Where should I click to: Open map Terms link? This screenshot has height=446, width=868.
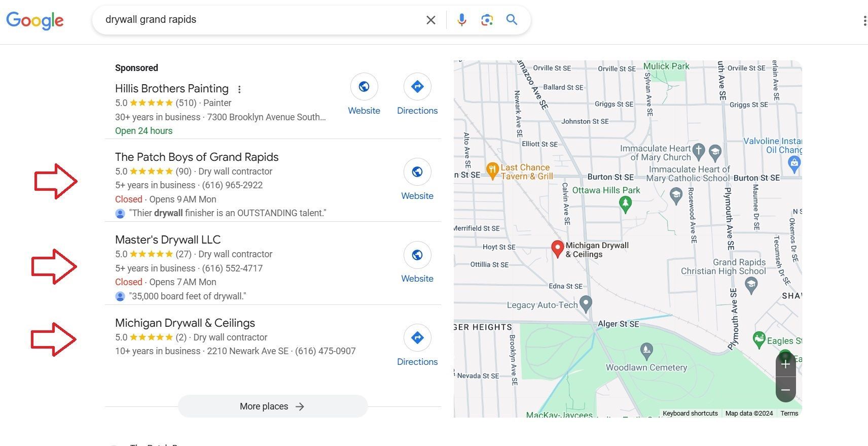[789, 414]
